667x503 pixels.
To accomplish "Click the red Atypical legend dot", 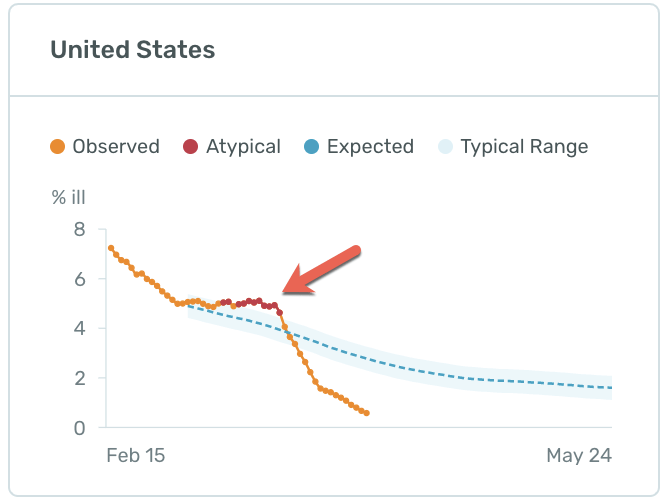I will click(x=191, y=147).
